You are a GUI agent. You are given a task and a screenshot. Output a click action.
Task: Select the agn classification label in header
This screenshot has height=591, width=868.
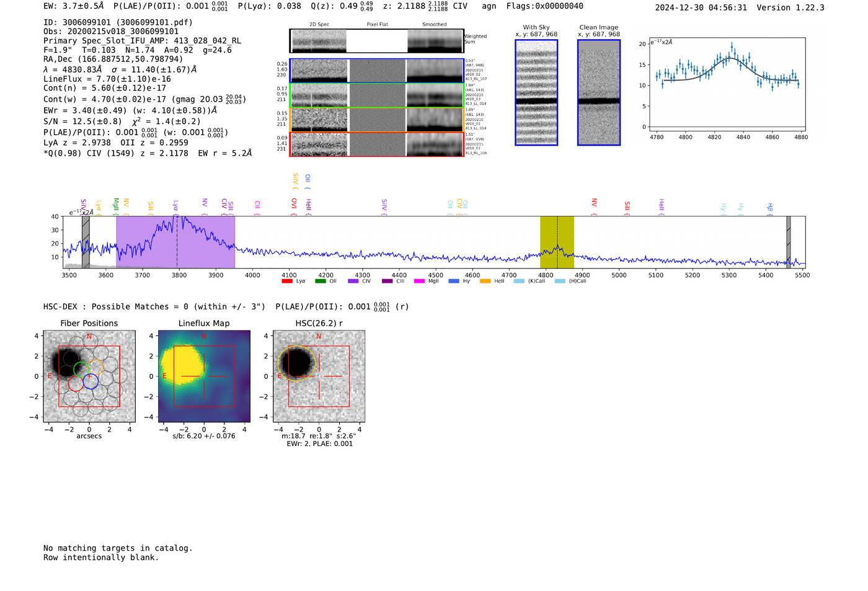pos(489,6)
